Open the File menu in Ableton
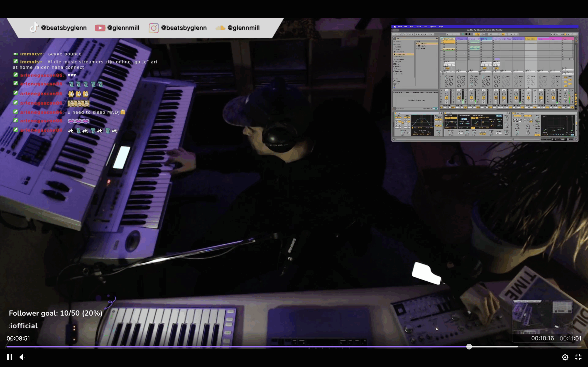This screenshot has width=588, height=367. 406,27
